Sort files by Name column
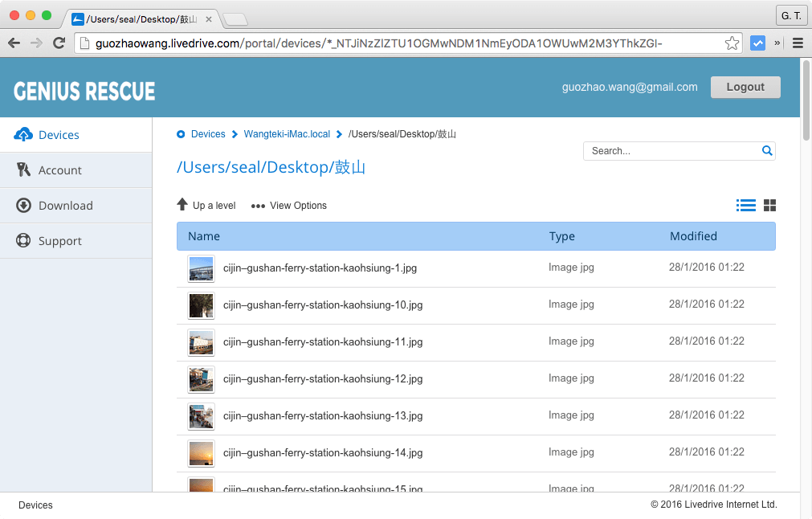The width and height of the screenshot is (812, 519). pos(204,236)
